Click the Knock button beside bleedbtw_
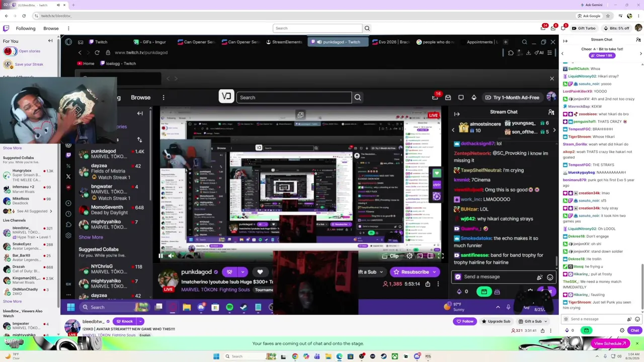 [124, 321]
